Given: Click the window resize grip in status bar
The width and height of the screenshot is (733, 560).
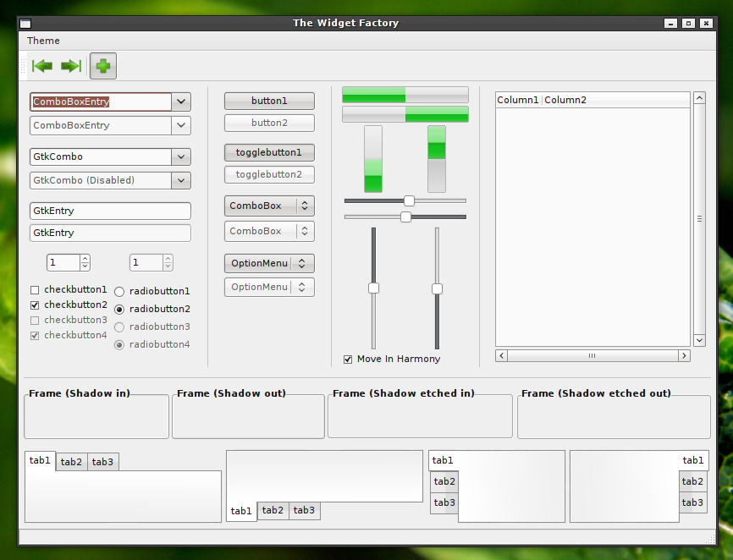Looking at the screenshot, I should (x=710, y=539).
